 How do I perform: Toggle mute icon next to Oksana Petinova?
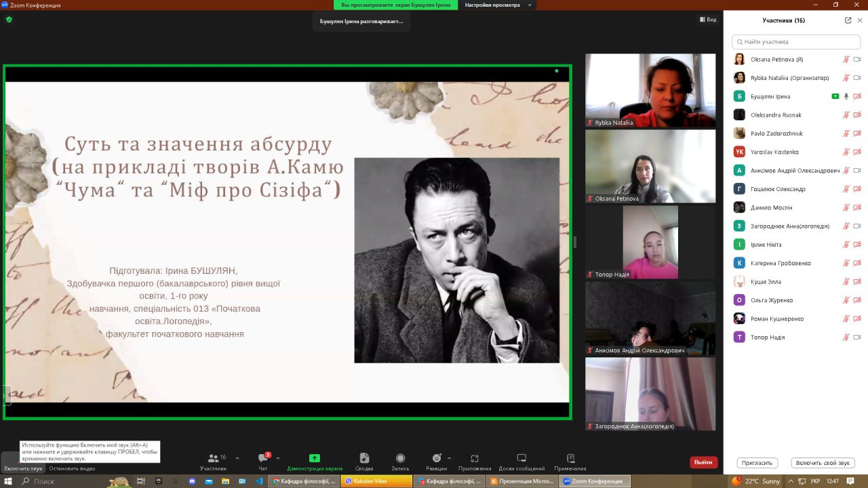846,60
